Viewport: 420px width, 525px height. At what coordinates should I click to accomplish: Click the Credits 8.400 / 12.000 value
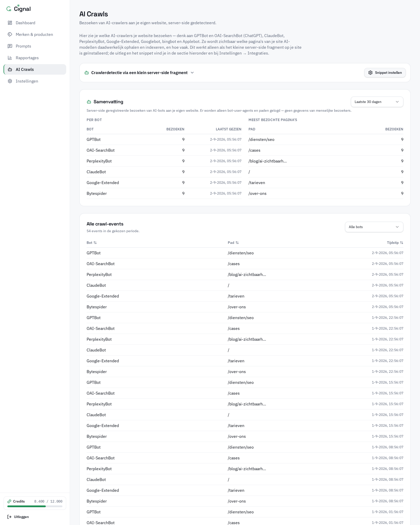click(x=48, y=501)
